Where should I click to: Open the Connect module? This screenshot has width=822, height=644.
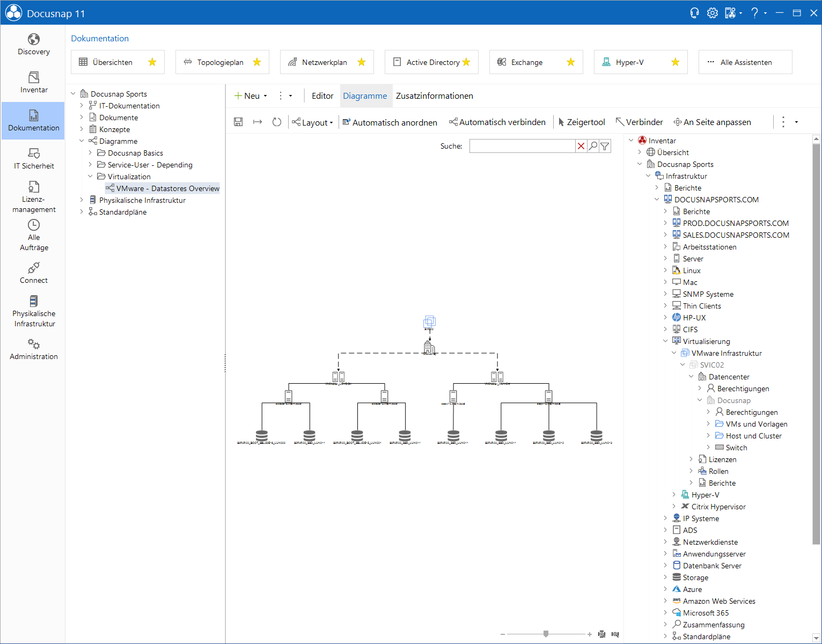(x=33, y=273)
